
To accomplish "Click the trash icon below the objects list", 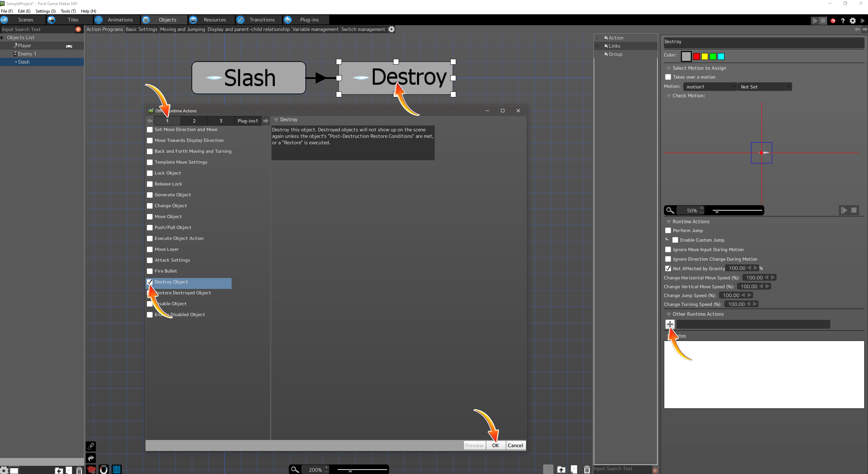I will pos(79,470).
